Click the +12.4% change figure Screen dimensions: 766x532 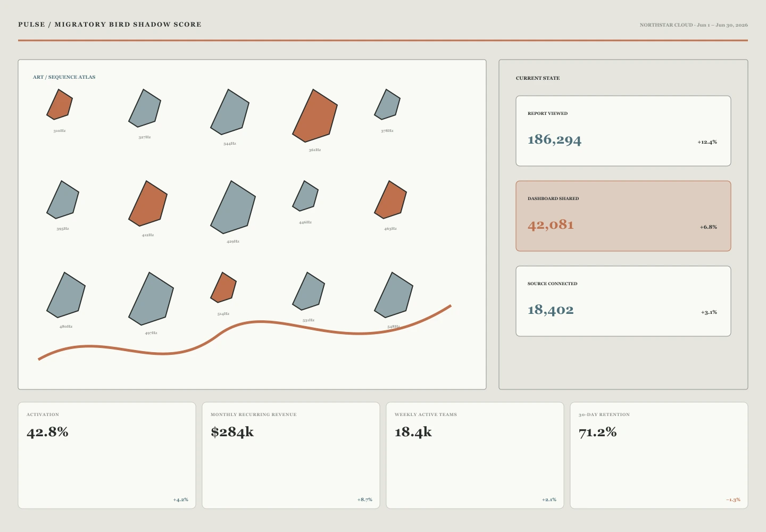pyautogui.click(x=707, y=142)
